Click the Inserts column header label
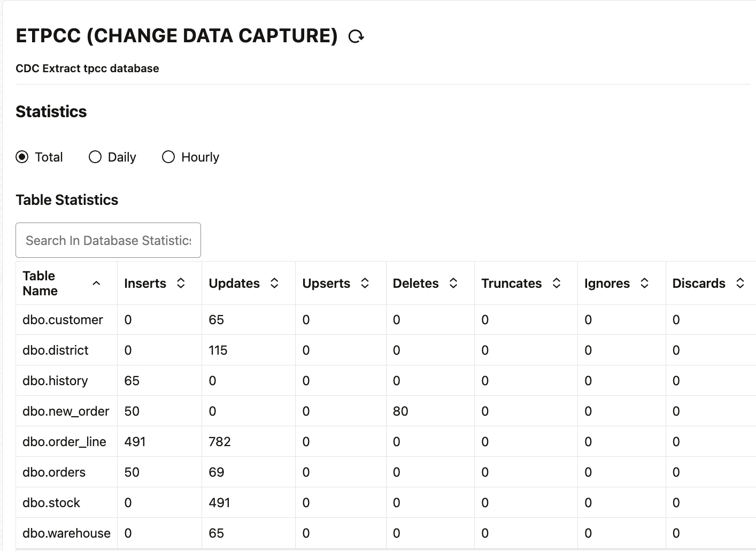This screenshot has height=551, width=756. (145, 284)
